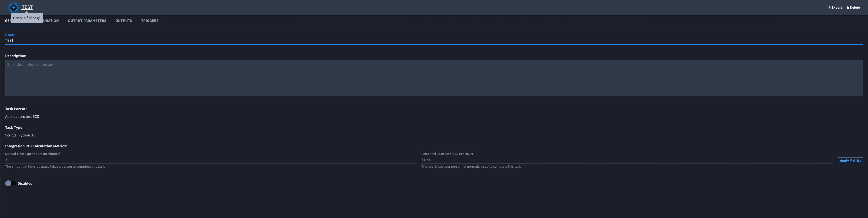Toggle the Disabled switch
Screen dimensions: 868x218
tap(10, 183)
